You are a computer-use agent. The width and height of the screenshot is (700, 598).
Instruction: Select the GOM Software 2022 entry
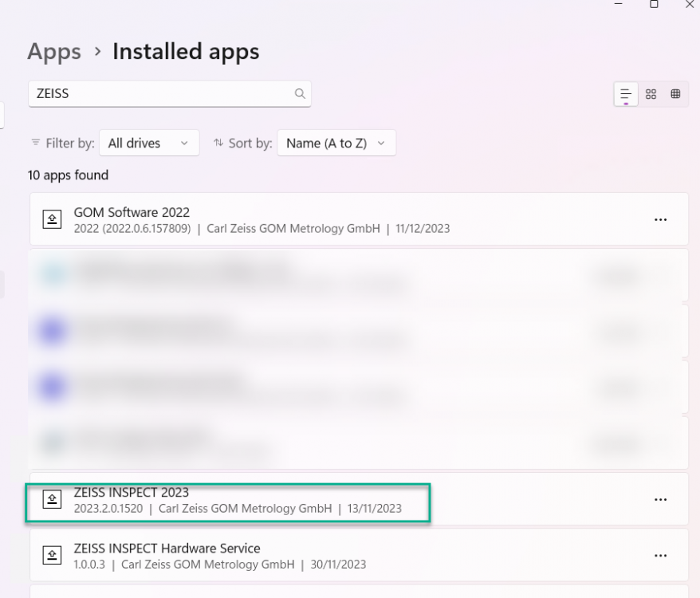(x=319, y=220)
